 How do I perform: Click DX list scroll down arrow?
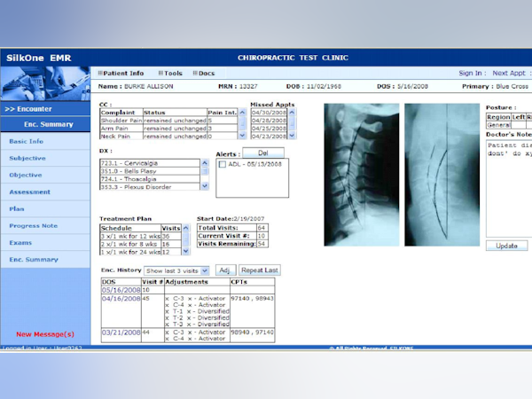click(205, 186)
